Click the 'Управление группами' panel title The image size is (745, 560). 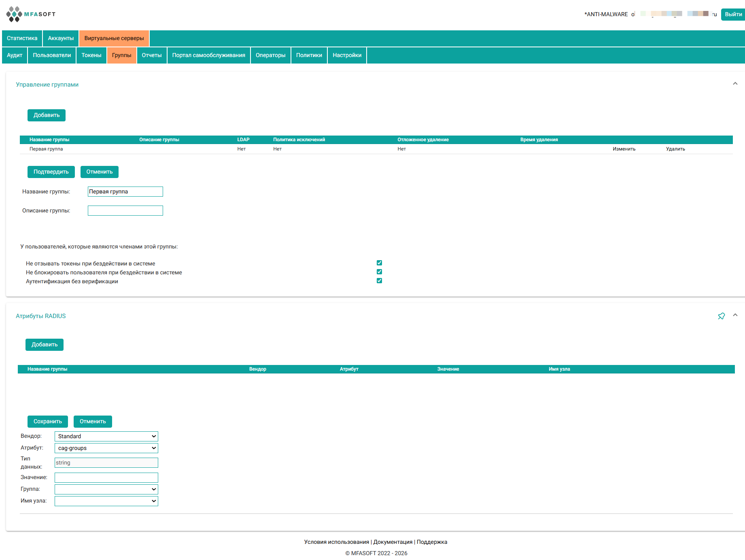pyautogui.click(x=47, y=85)
